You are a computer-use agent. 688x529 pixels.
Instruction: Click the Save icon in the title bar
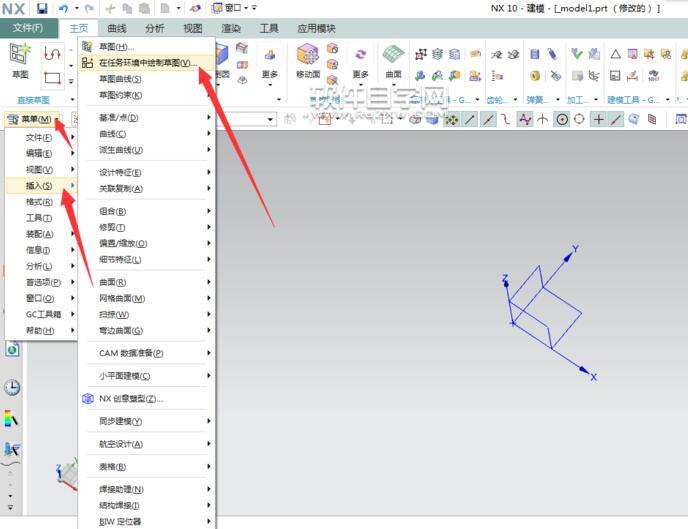42,8
